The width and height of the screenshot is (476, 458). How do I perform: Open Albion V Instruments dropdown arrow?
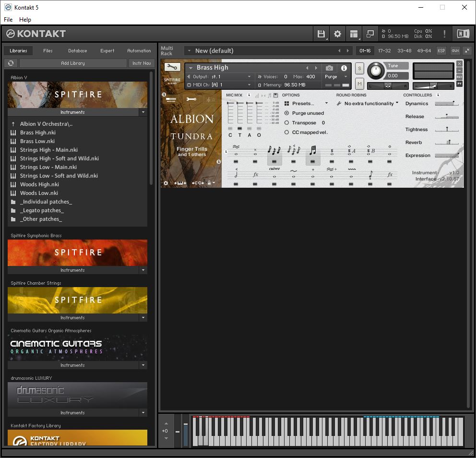point(143,112)
